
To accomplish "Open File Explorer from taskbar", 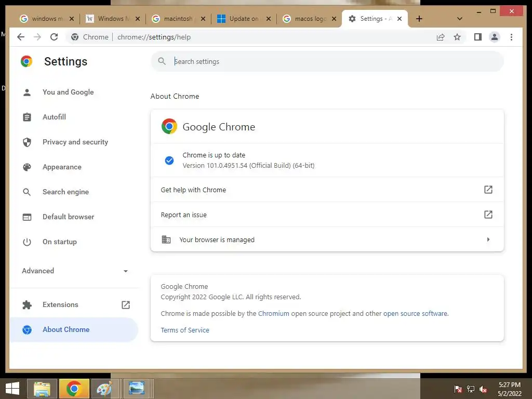I will pyautogui.click(x=42, y=389).
